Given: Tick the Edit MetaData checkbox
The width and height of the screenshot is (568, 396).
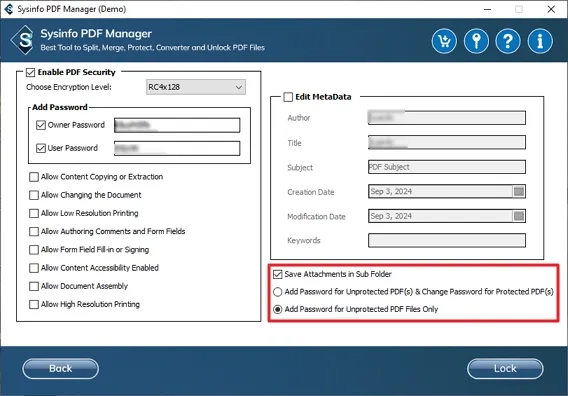Looking at the screenshot, I should [x=288, y=97].
